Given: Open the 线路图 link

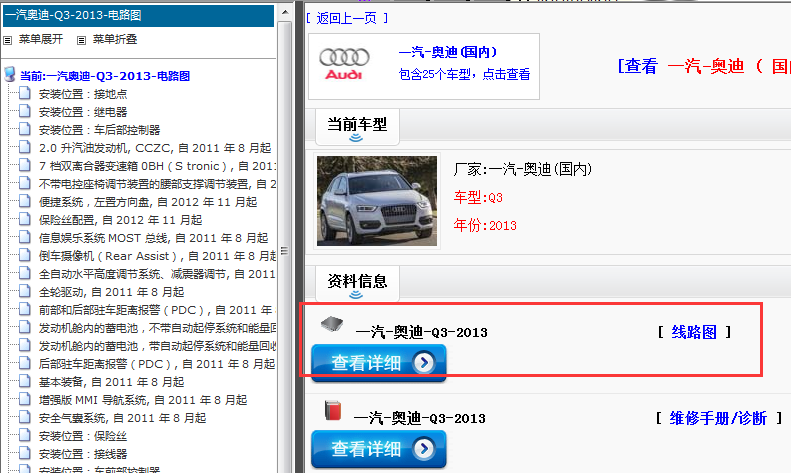Looking at the screenshot, I should [x=694, y=332].
